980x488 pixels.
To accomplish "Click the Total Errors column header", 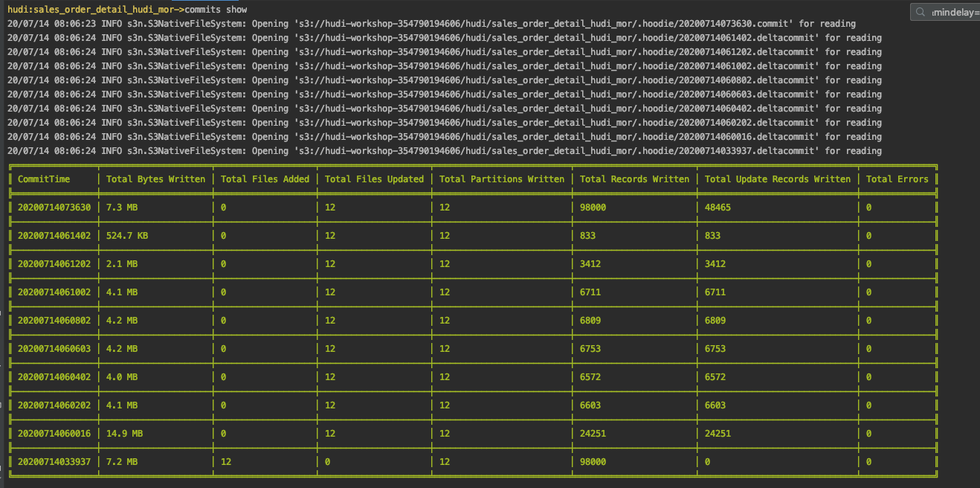I will pyautogui.click(x=897, y=179).
